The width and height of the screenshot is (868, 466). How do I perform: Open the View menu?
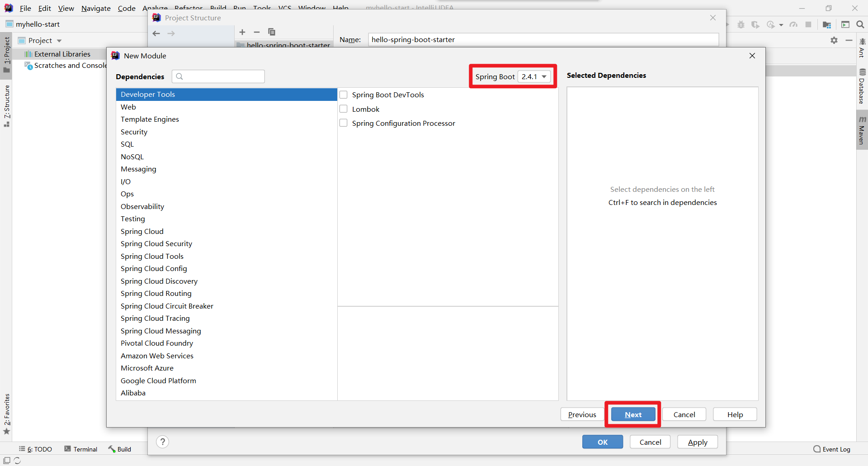click(66, 8)
